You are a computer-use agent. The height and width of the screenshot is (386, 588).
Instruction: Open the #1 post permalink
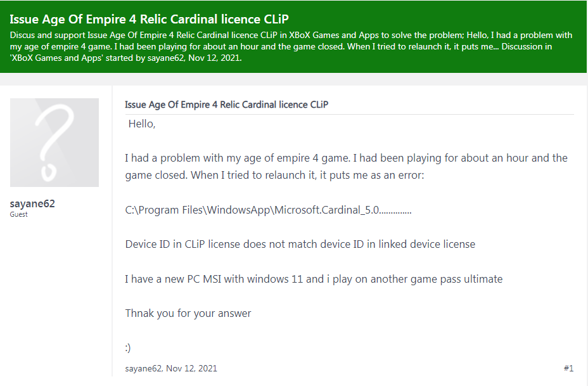(568, 368)
